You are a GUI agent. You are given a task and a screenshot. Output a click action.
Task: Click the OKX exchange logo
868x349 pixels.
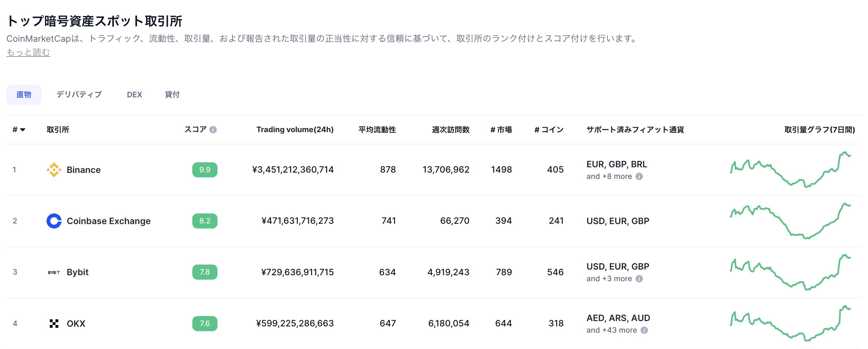(x=54, y=324)
